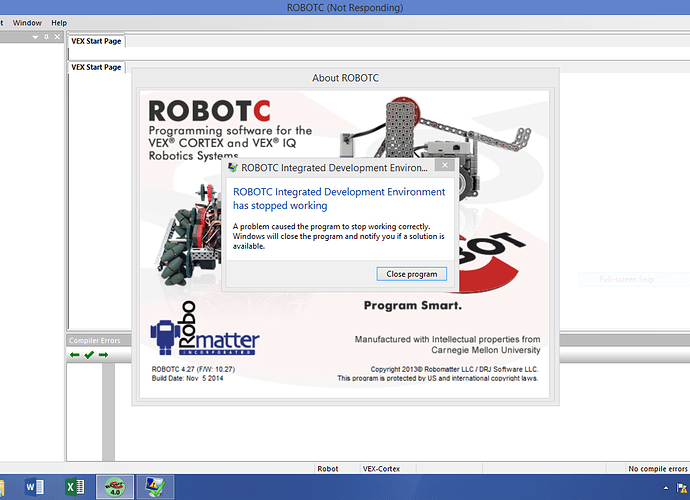Click the Carnegie Mellon University text

485,350
